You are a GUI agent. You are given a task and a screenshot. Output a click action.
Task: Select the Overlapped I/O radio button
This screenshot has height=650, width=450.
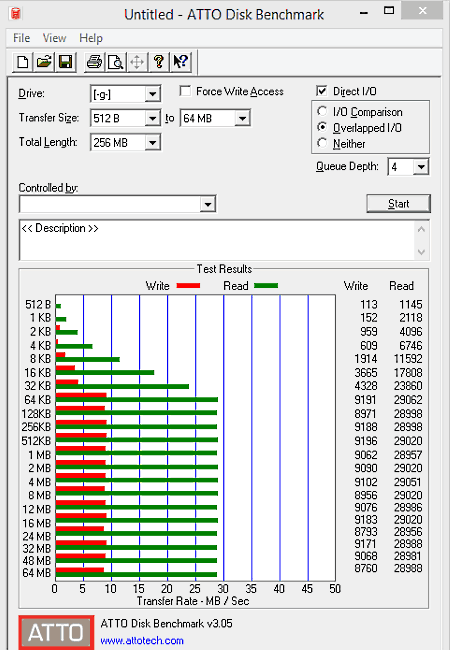[x=322, y=127]
